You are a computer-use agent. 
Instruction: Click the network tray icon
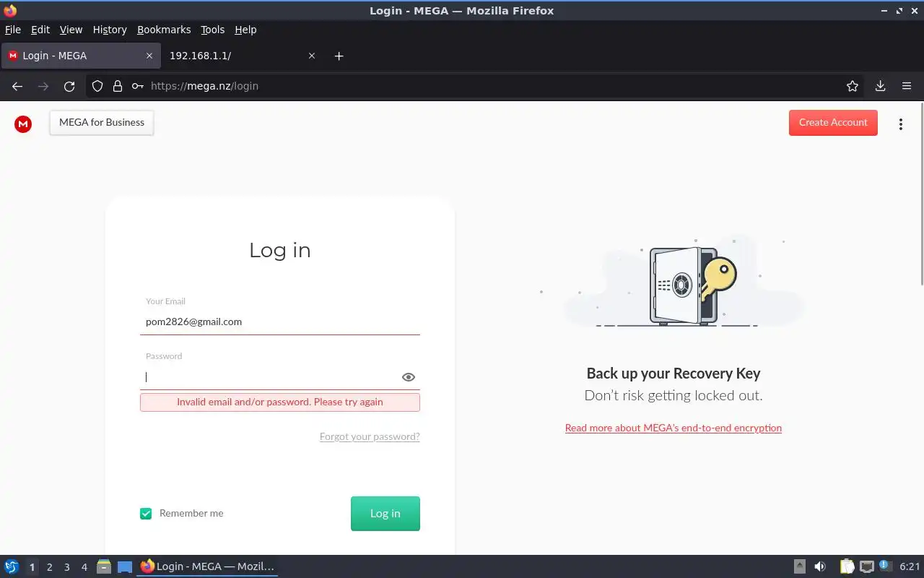pyautogui.click(x=867, y=566)
